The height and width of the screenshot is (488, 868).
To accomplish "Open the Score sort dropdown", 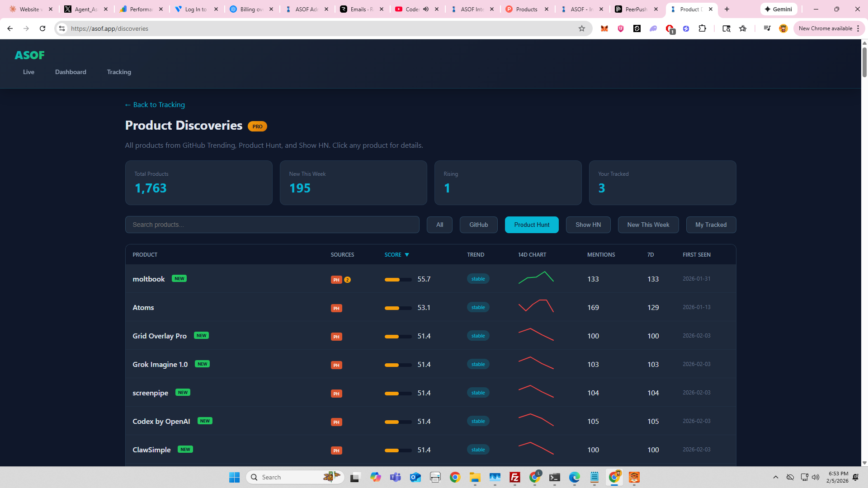I will tap(396, 254).
